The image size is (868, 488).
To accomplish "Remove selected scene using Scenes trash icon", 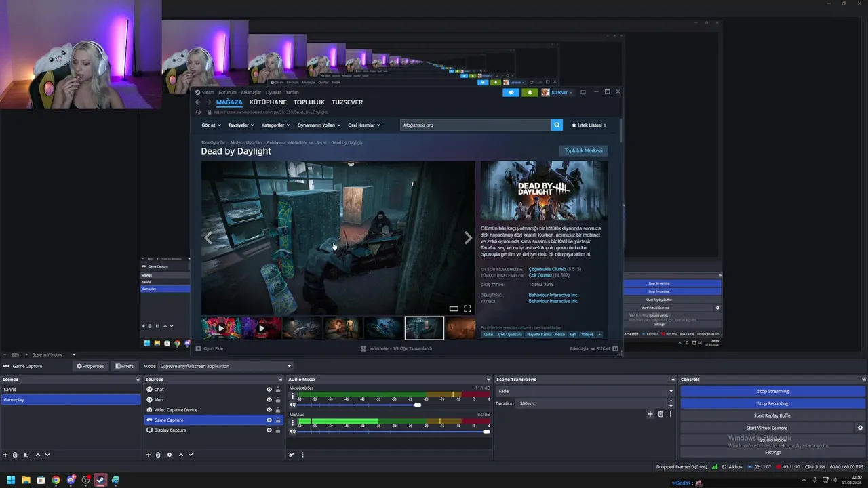I will [x=15, y=455].
